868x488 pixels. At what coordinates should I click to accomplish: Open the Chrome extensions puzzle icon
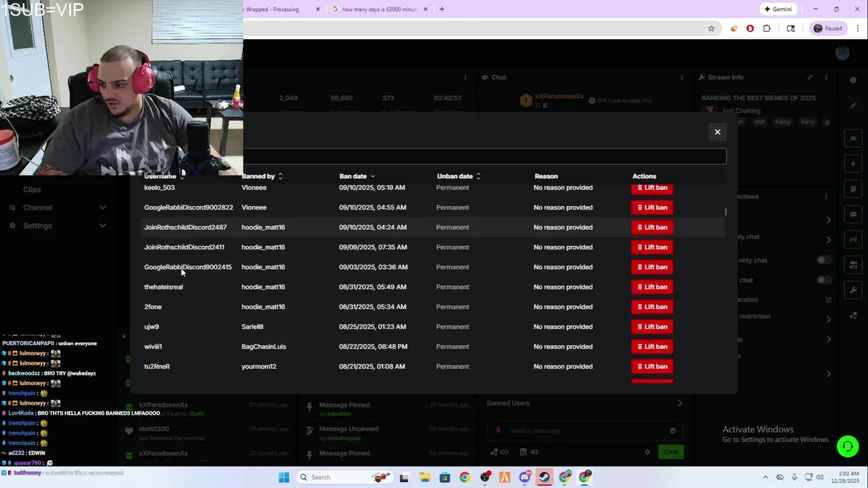point(767,28)
